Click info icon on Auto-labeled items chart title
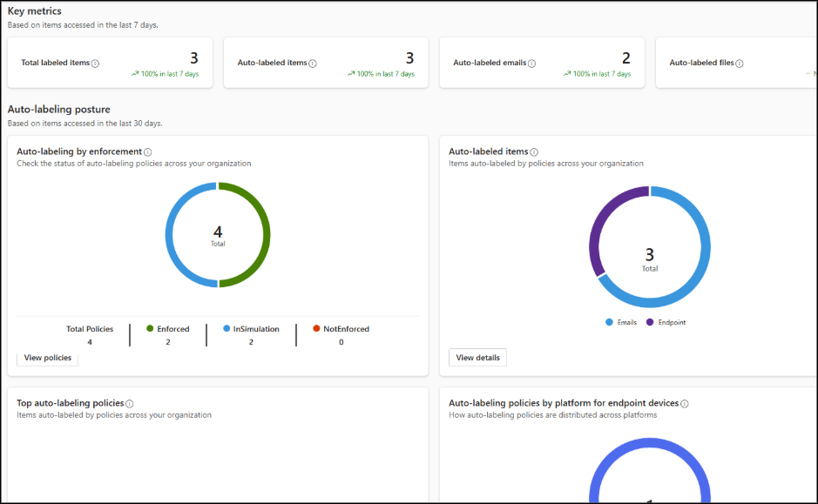 (x=534, y=152)
